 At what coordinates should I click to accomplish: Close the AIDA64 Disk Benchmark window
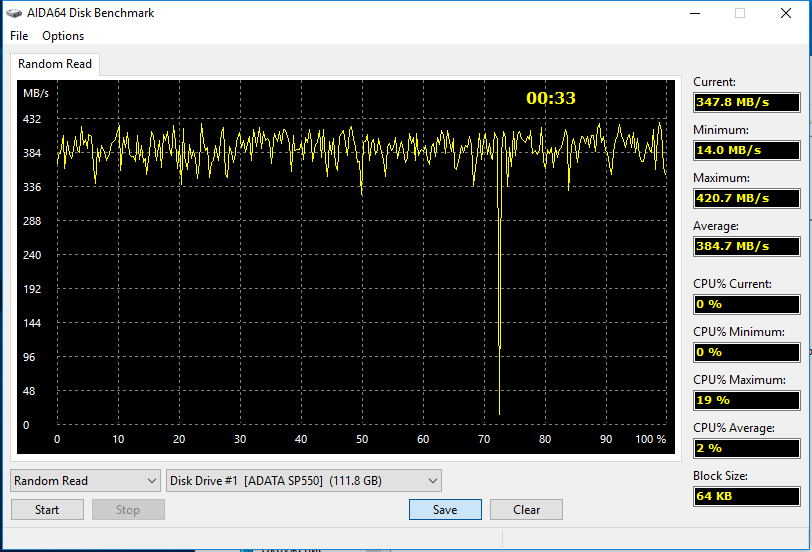coord(786,13)
